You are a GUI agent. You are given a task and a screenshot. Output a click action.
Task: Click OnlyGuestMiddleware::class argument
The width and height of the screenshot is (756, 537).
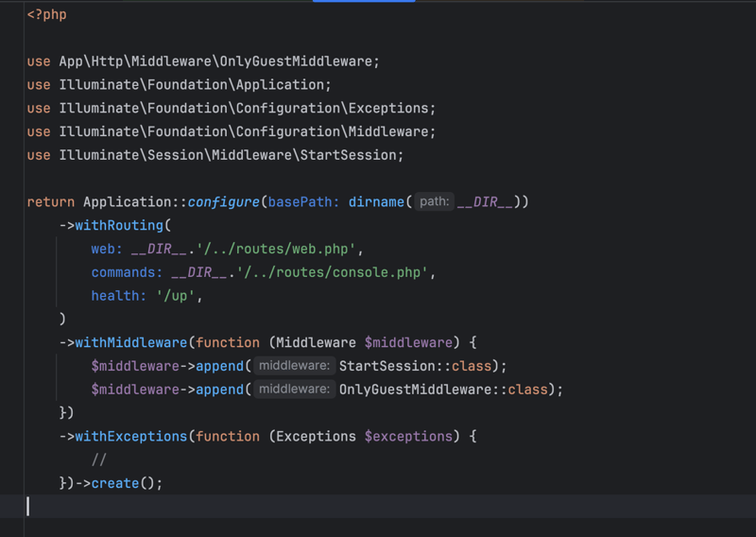[x=443, y=390]
